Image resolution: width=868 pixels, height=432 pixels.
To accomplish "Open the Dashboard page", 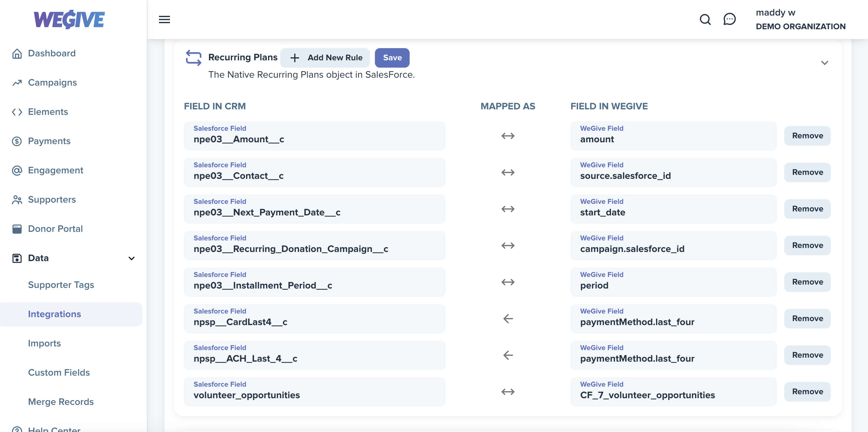I will [51, 54].
